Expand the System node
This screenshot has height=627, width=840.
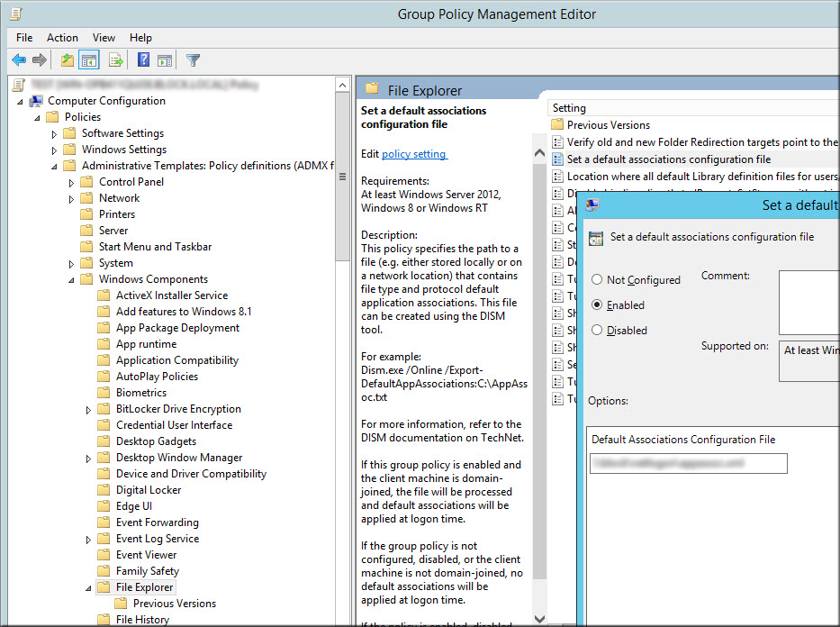(71, 264)
